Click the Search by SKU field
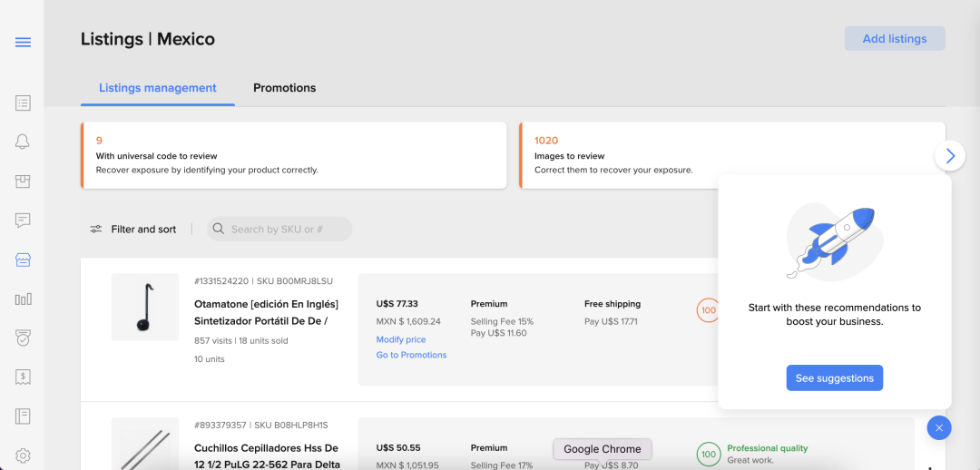This screenshot has height=470, width=980. [279, 230]
